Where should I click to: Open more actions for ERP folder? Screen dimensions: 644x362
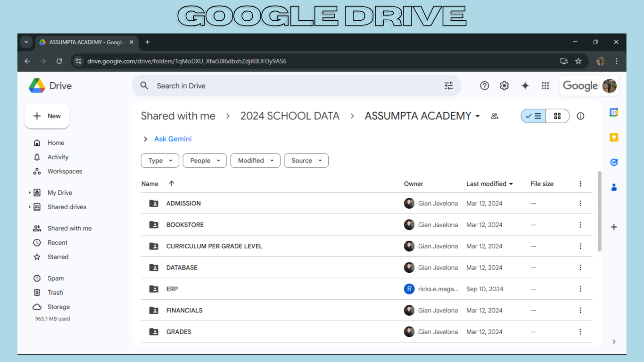pyautogui.click(x=580, y=289)
